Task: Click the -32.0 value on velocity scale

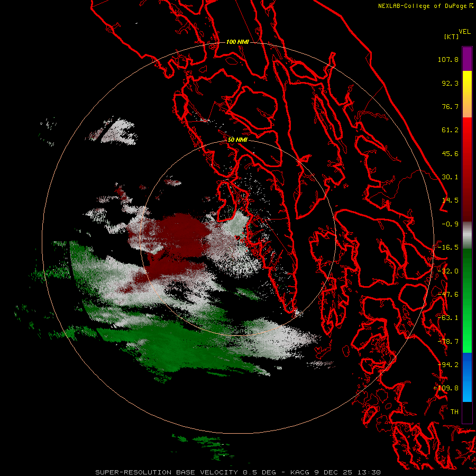Action: point(448,271)
